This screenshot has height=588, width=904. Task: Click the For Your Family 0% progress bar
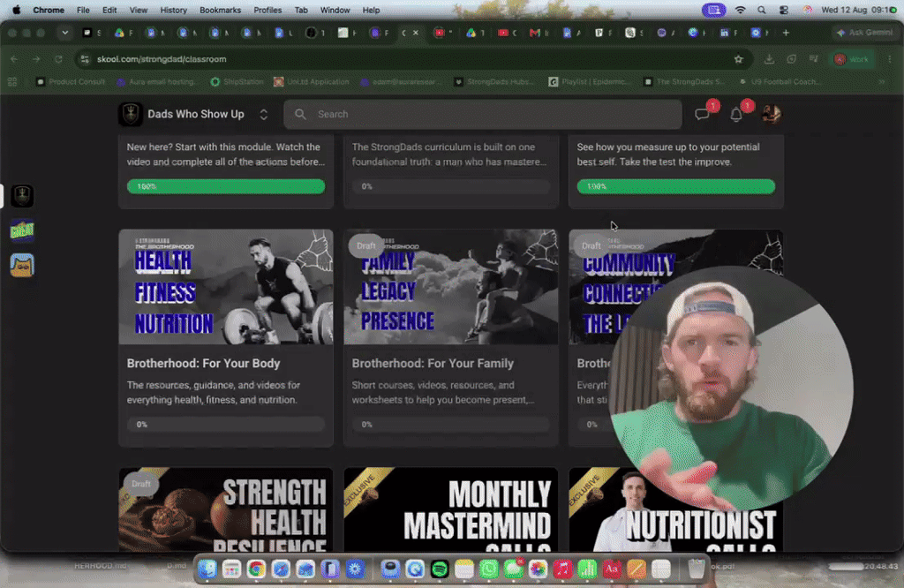tap(451, 425)
